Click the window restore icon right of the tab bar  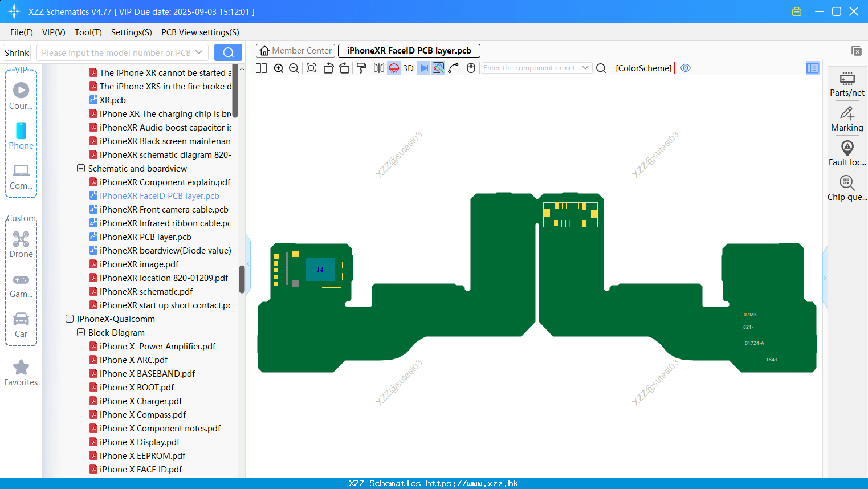click(x=856, y=51)
